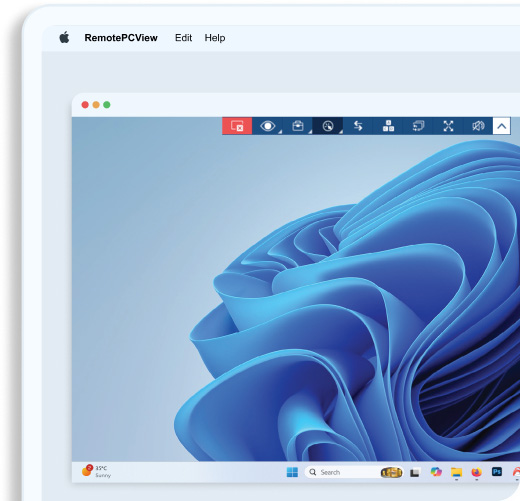Collapse the session toolbar with the chevron
520x501 pixels.
click(x=502, y=126)
